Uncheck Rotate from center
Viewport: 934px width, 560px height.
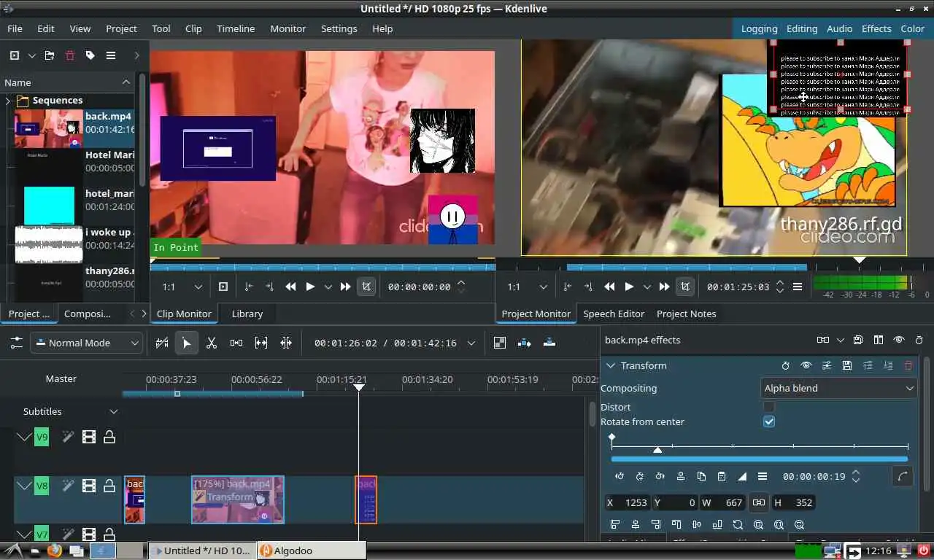(769, 421)
